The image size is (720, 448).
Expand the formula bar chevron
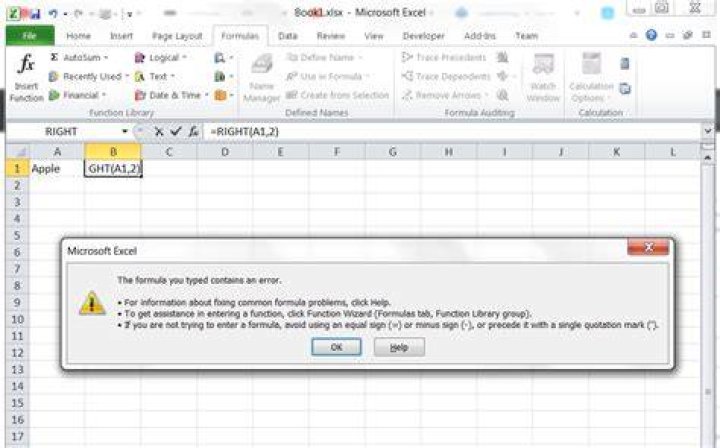click(708, 131)
